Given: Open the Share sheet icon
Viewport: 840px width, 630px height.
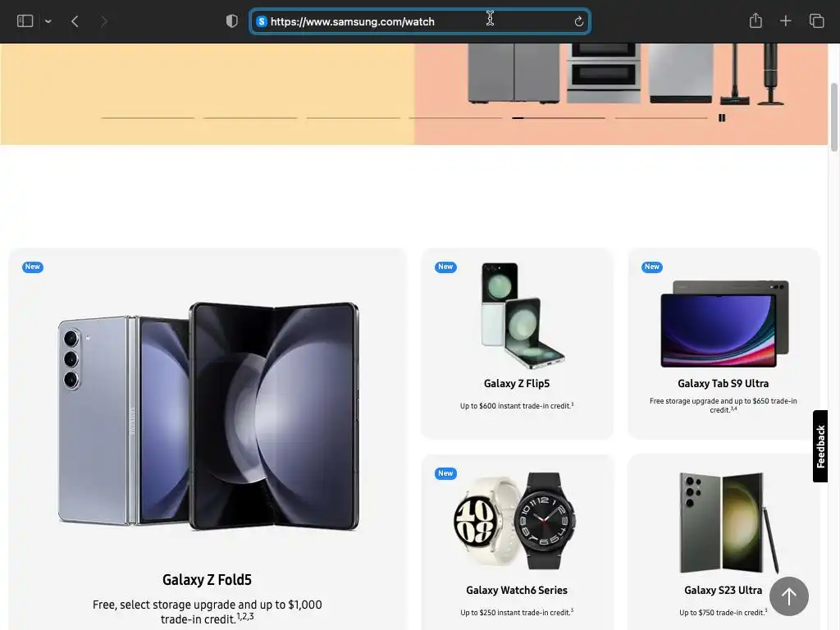Looking at the screenshot, I should [x=756, y=21].
